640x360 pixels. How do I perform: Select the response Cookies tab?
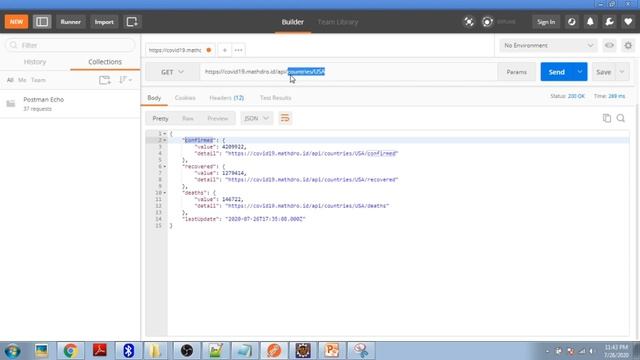pyautogui.click(x=185, y=98)
